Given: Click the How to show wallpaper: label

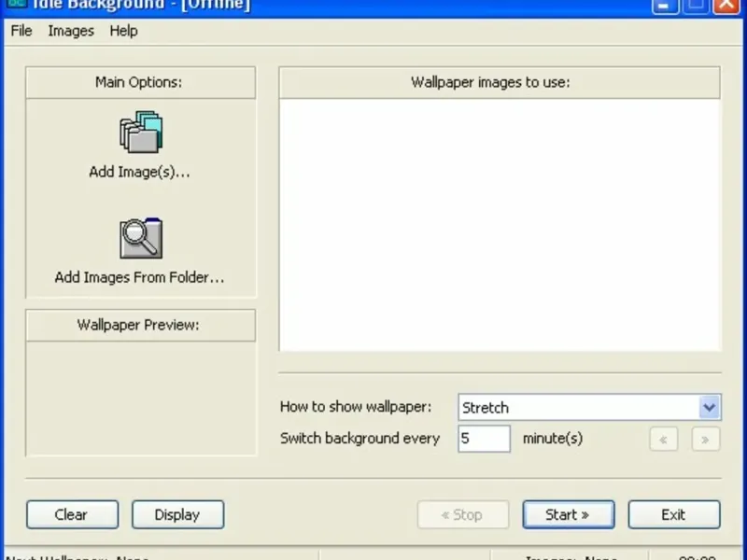Looking at the screenshot, I should coord(356,407).
